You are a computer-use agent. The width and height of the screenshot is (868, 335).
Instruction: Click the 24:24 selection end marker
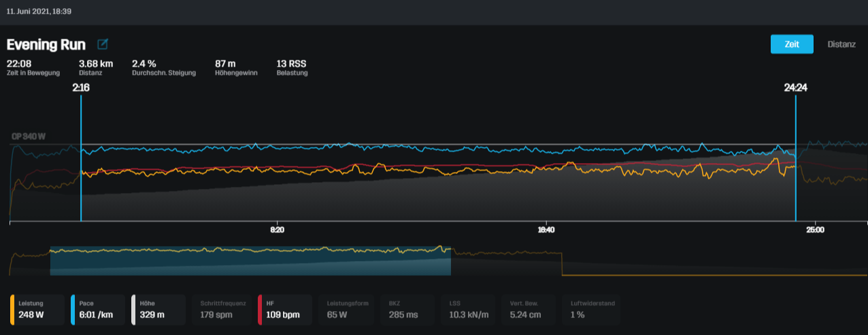pyautogui.click(x=795, y=88)
